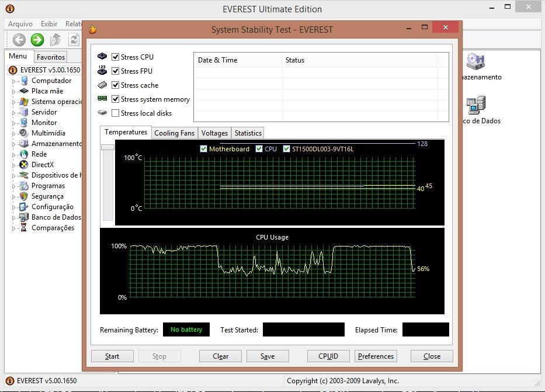The image size is (545, 392).
Task: Click the Status column header
Action: 359,60
